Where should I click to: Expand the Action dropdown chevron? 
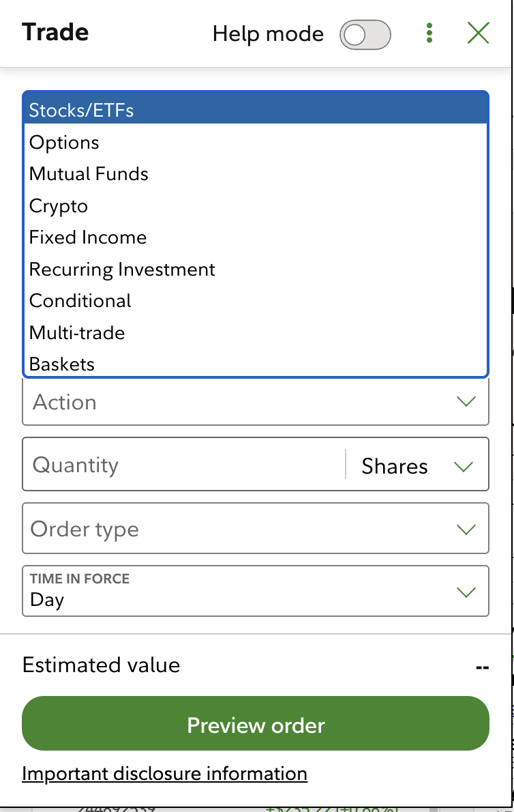[466, 401]
